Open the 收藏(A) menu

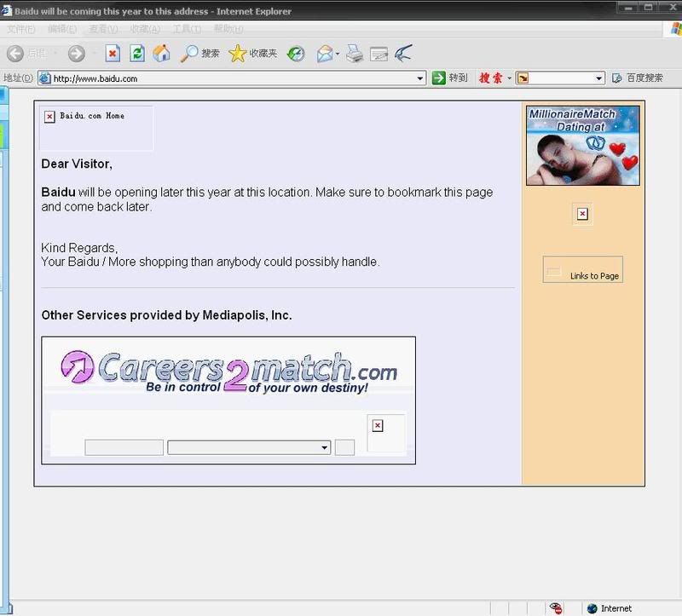tap(145, 29)
